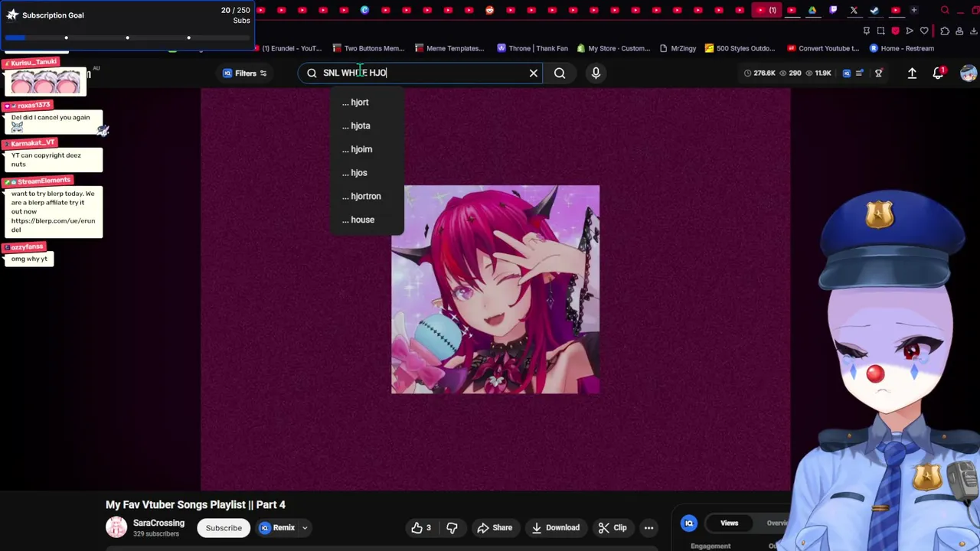The height and width of the screenshot is (551, 980).
Task: Open the Erundel YouTube bookmark
Action: (288, 48)
